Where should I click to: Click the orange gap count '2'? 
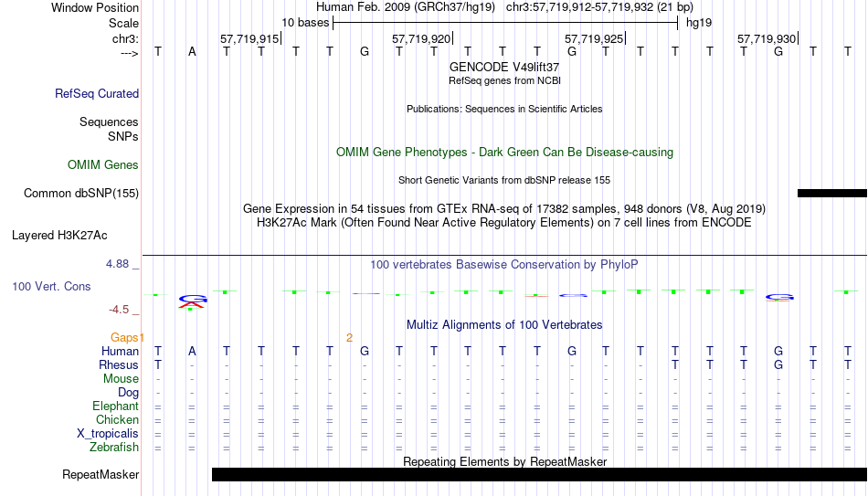pyautogui.click(x=349, y=338)
